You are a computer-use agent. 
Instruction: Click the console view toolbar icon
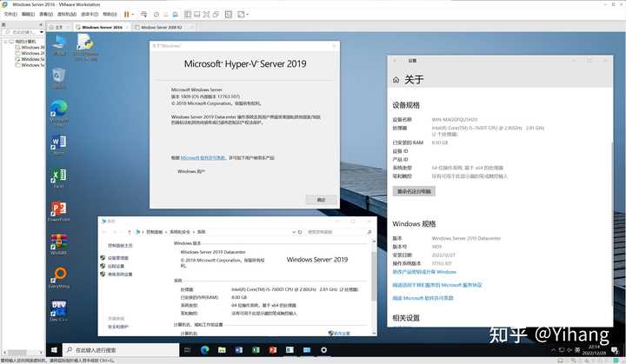pyautogui.click(x=229, y=15)
